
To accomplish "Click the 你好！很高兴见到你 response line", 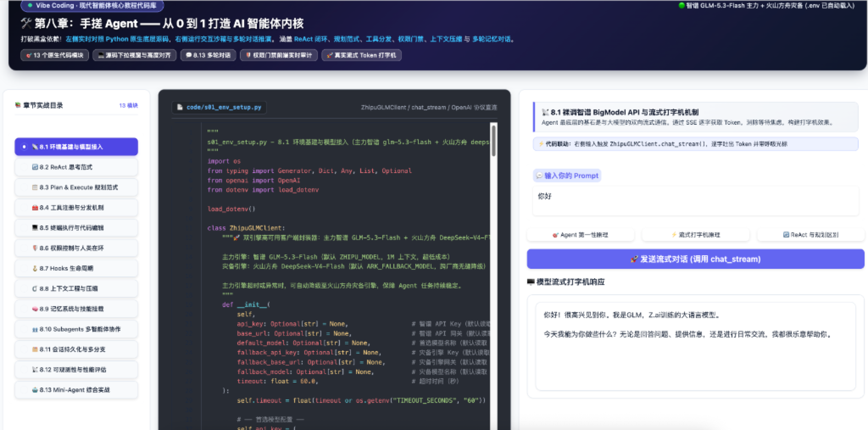I will tap(632, 315).
